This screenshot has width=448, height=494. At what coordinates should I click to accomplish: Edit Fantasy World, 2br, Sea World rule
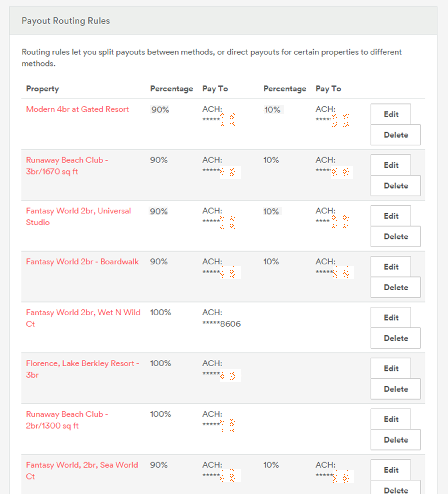click(391, 470)
